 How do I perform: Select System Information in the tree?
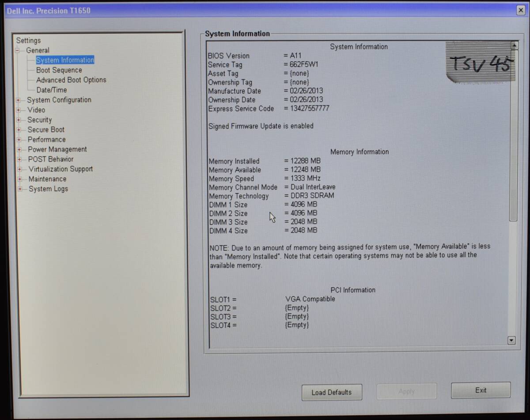65,60
